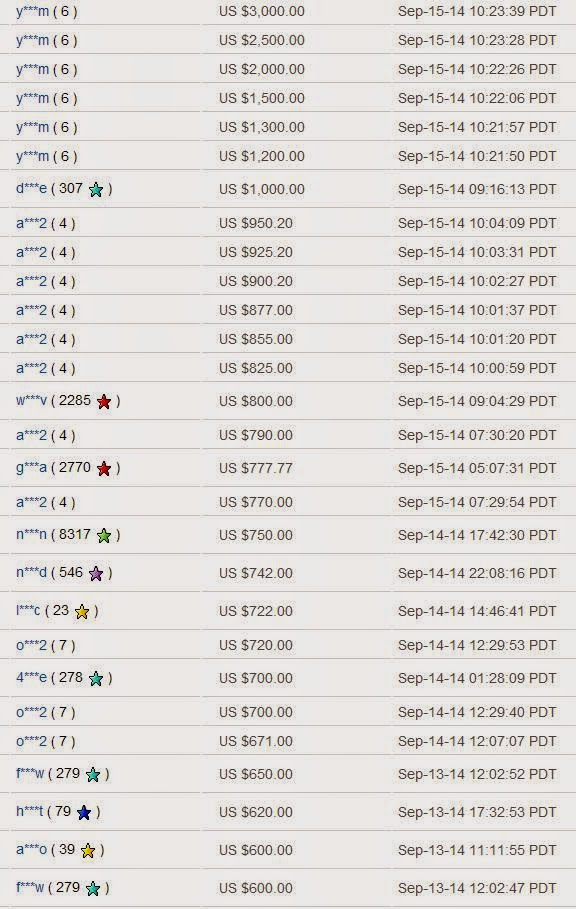Click the purple star beside n***d (546)

point(96,574)
